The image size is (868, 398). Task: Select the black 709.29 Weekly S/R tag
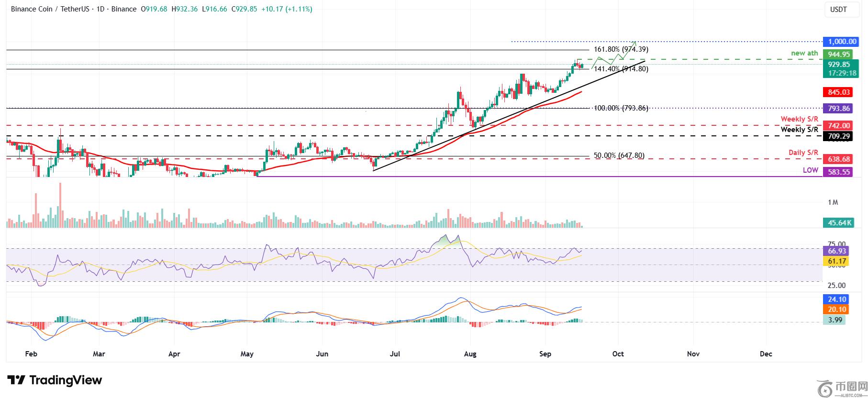tap(839, 136)
